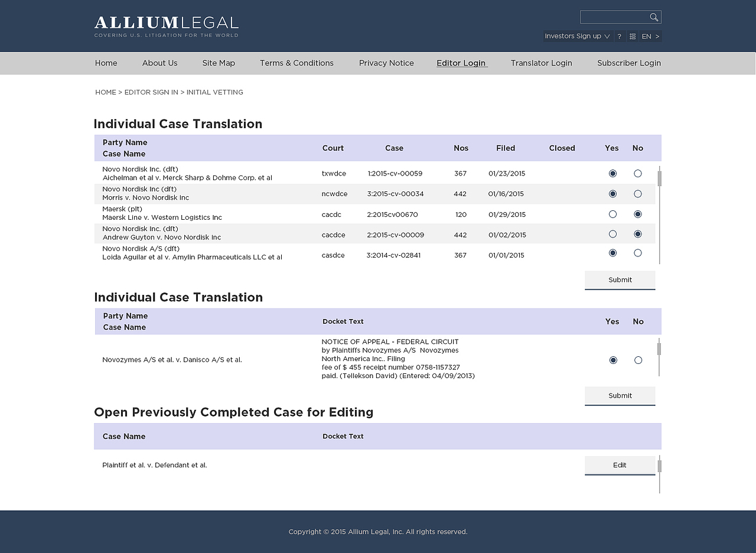The height and width of the screenshot is (553, 756).
Task: Click case number 3:2015-cv-00034
Action: coord(395,194)
